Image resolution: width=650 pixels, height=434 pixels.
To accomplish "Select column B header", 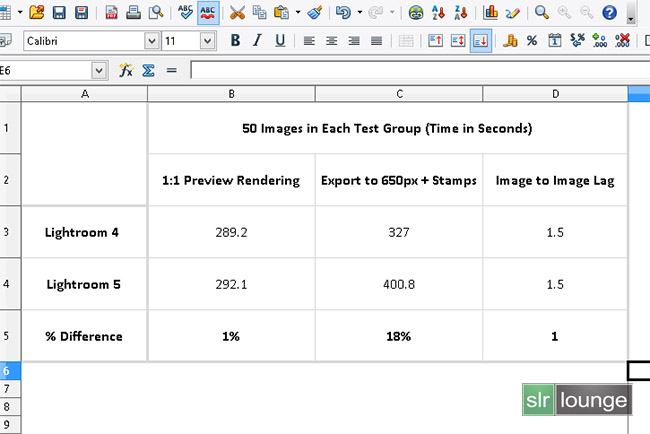I will [x=231, y=94].
